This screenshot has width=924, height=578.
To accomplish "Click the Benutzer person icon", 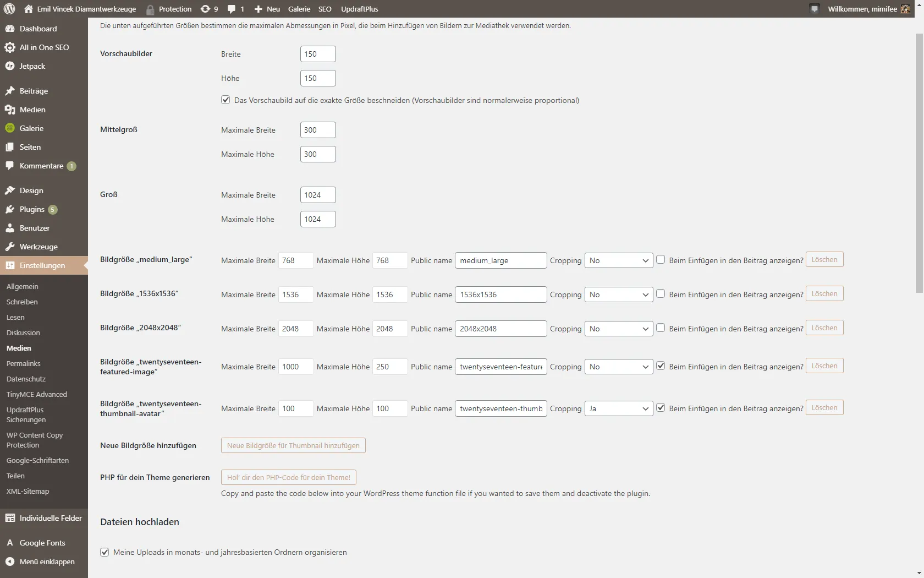I will coord(10,228).
